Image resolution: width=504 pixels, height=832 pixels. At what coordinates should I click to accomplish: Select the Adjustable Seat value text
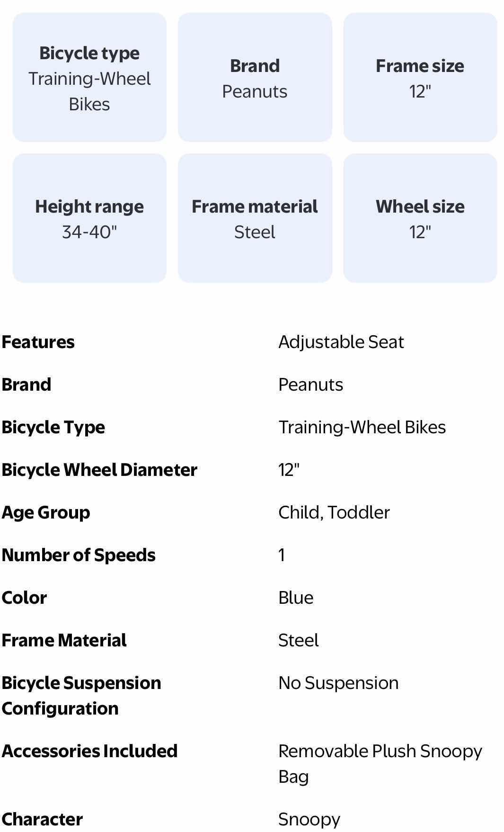tap(341, 342)
